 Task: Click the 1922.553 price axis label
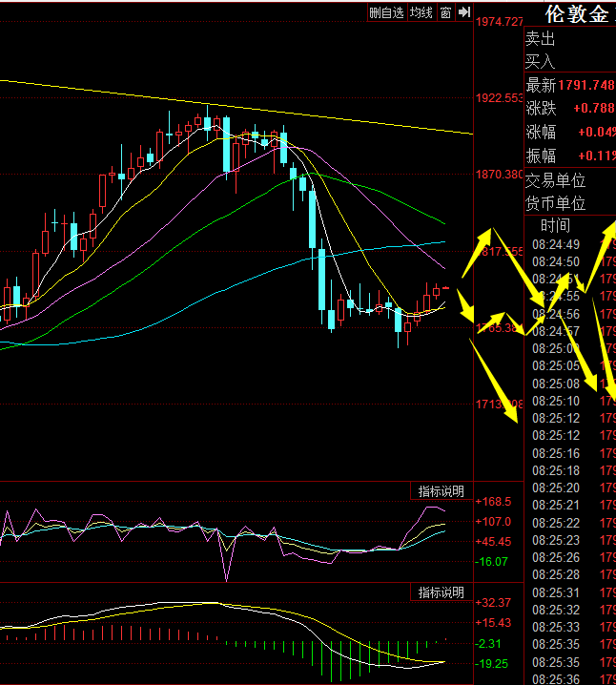tap(500, 98)
